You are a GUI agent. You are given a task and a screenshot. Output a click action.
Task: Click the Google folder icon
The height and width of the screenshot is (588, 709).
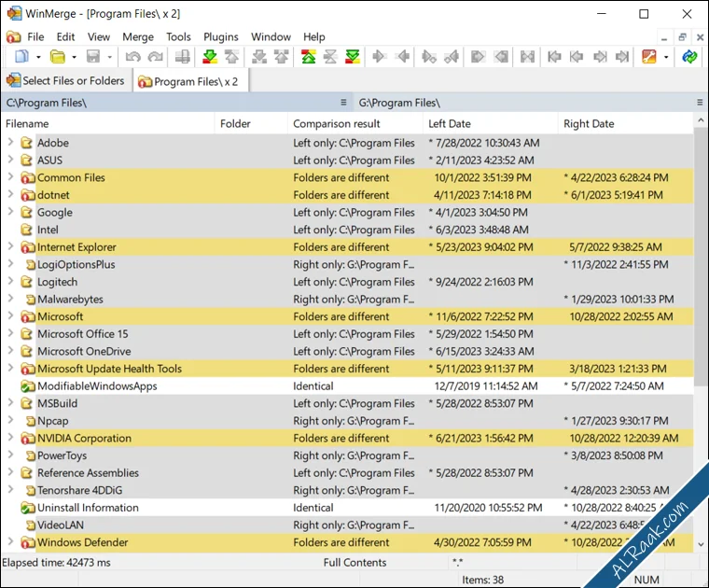click(27, 212)
